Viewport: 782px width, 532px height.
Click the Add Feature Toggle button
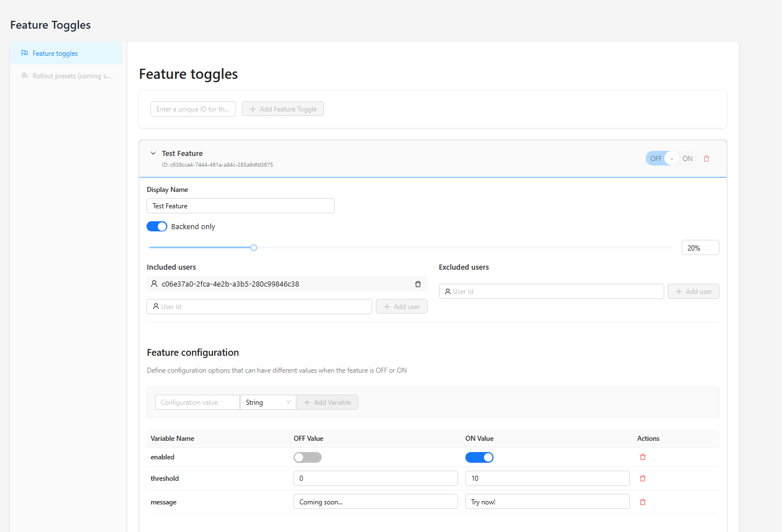click(x=282, y=109)
